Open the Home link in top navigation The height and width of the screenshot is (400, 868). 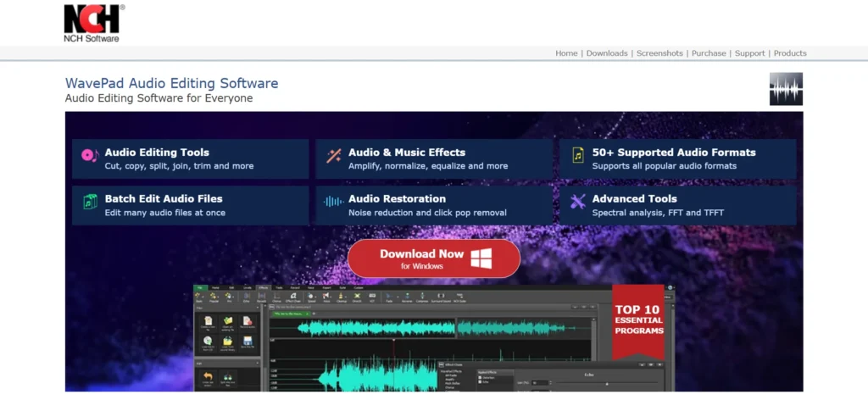(x=566, y=53)
